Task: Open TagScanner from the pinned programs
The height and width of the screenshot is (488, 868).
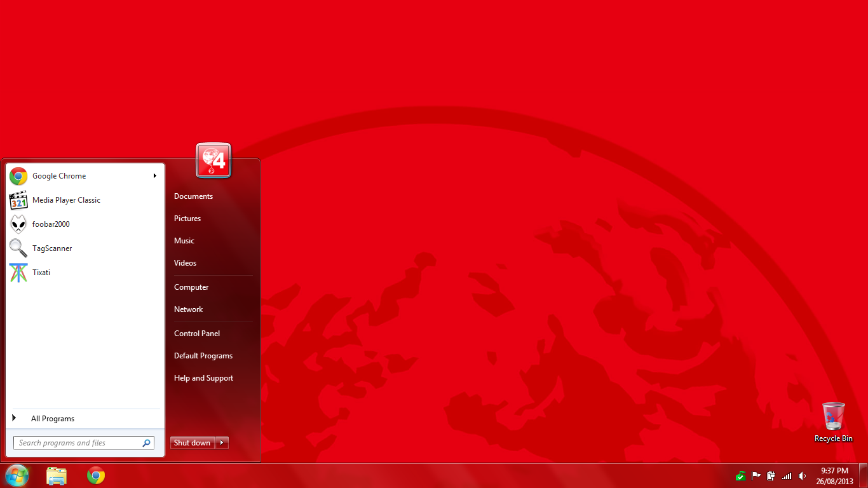Action: coord(52,248)
